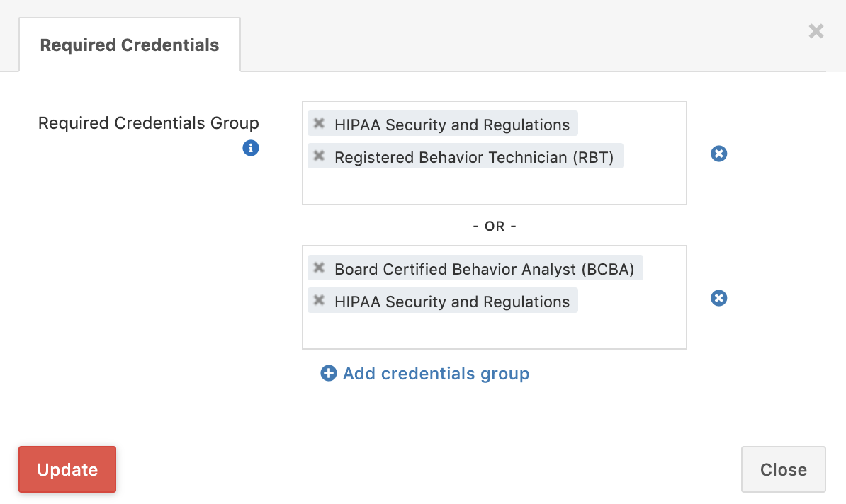Viewport: 846px width, 504px height.
Task: Delete the second credentials group
Action: (x=718, y=298)
